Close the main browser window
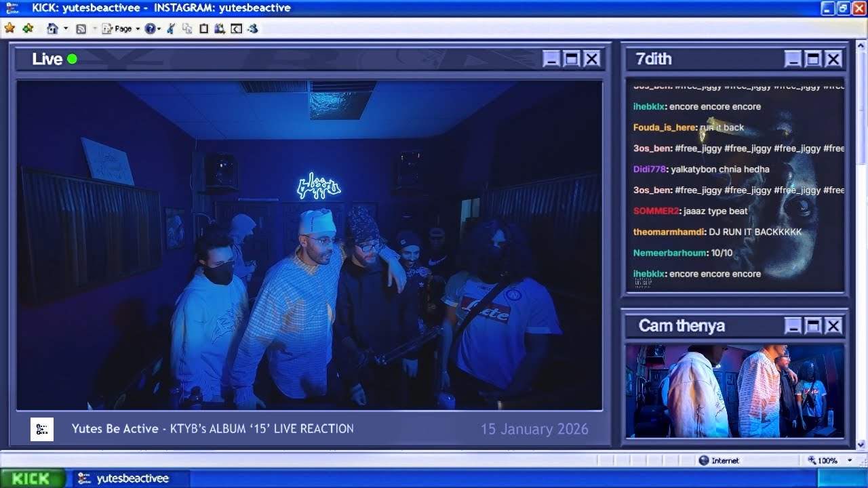Image resolution: width=868 pixels, height=488 pixels. click(858, 8)
